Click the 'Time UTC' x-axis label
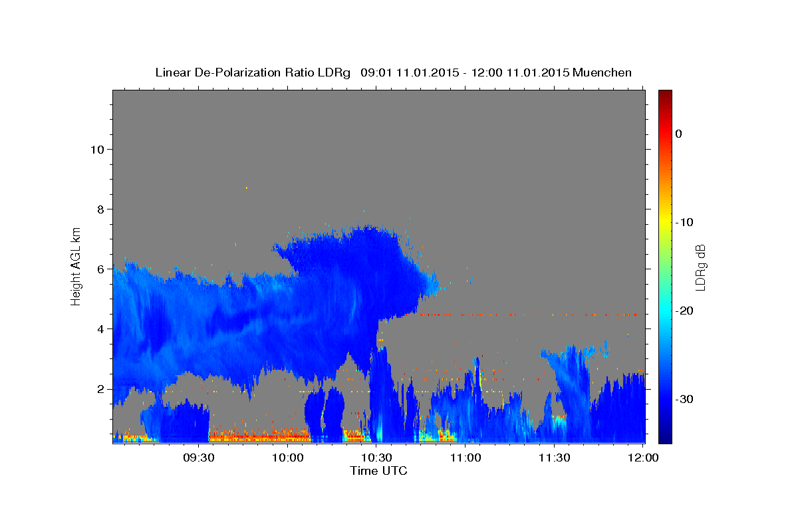Viewport: 798px width, 532px height. tap(378, 471)
